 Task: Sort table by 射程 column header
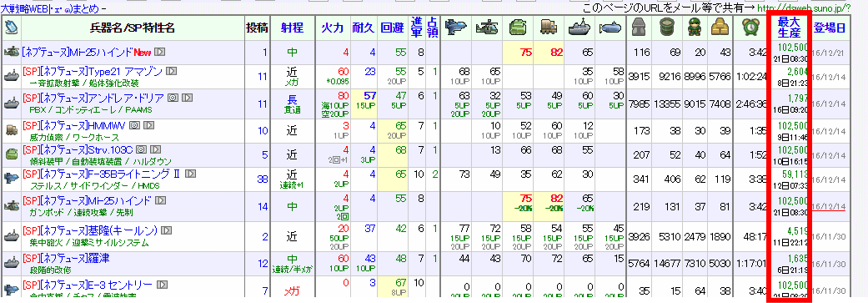pos(292,28)
